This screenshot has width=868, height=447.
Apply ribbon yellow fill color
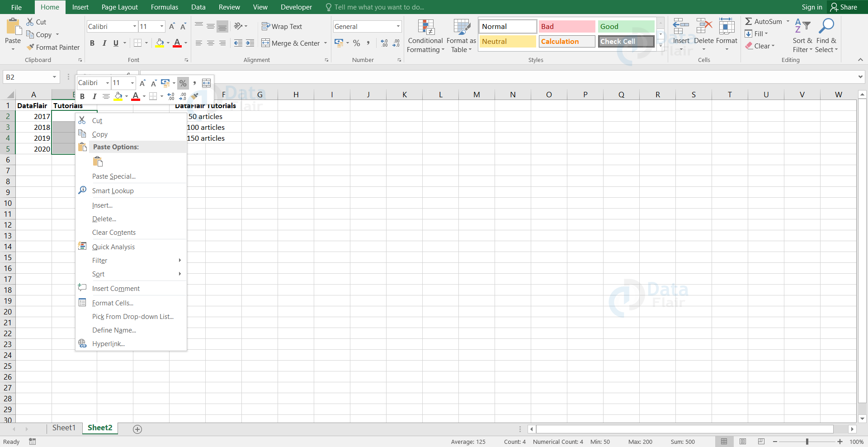coord(160,43)
